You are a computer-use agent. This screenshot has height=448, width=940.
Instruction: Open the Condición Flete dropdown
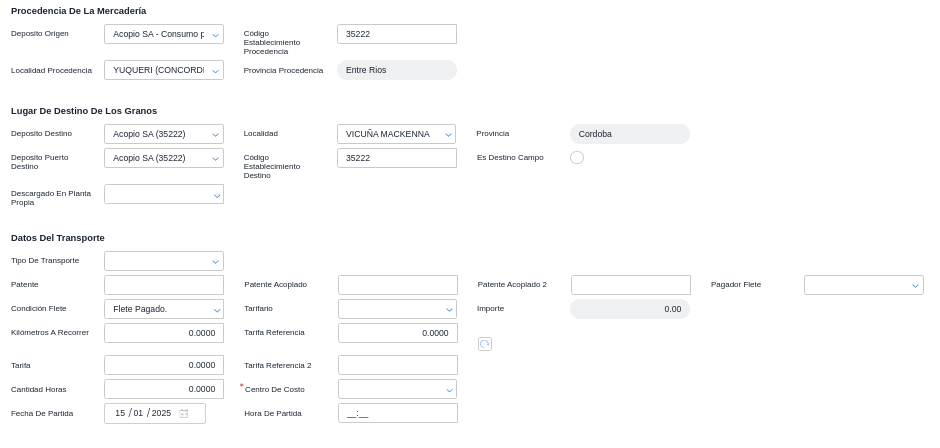pyautogui.click(x=164, y=309)
